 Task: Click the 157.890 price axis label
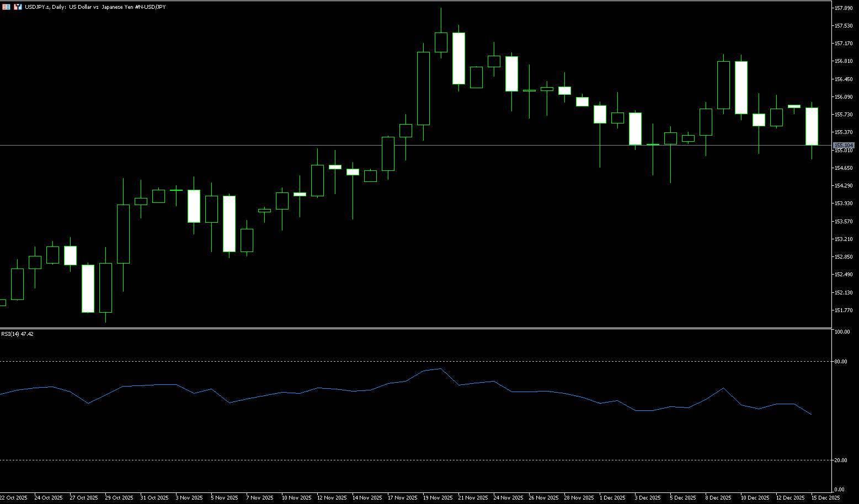pyautogui.click(x=844, y=8)
